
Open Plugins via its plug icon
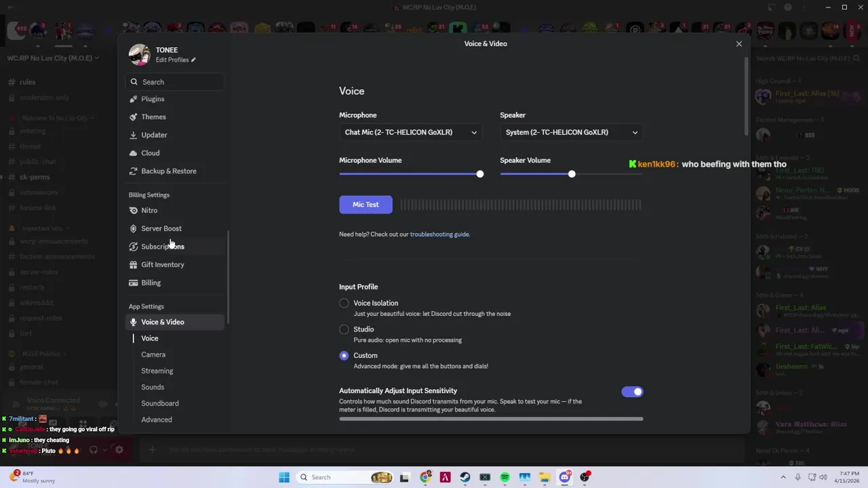[x=133, y=99]
